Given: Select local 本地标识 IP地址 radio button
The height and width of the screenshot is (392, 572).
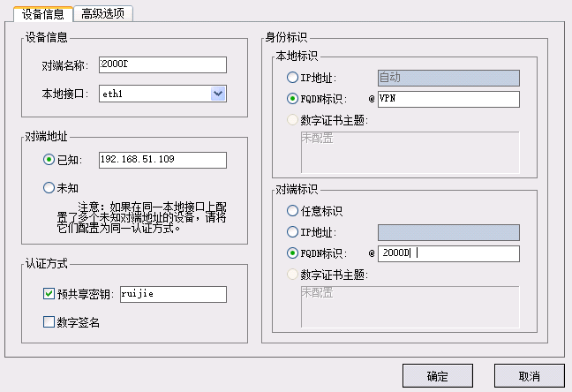Looking at the screenshot, I should point(292,78).
